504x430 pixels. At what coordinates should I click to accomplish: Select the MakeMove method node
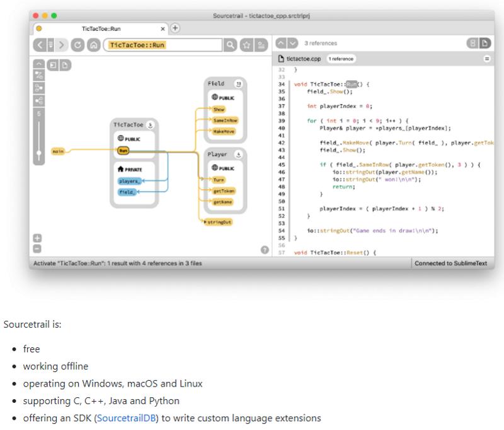tap(224, 131)
